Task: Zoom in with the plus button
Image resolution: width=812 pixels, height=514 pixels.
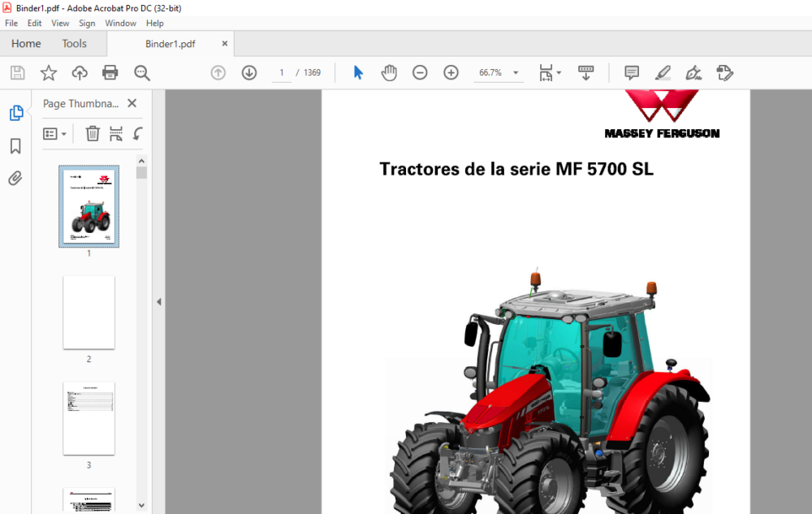Action: pyautogui.click(x=451, y=73)
